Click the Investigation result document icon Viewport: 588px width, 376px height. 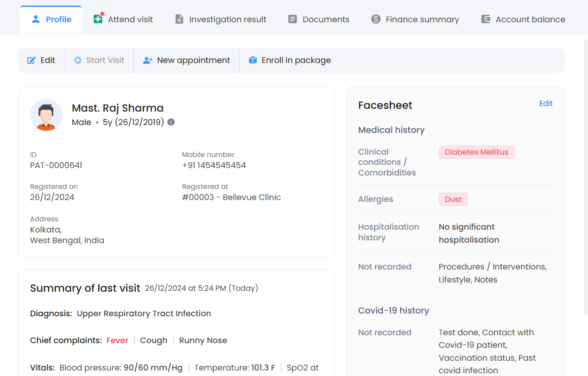coord(179,19)
